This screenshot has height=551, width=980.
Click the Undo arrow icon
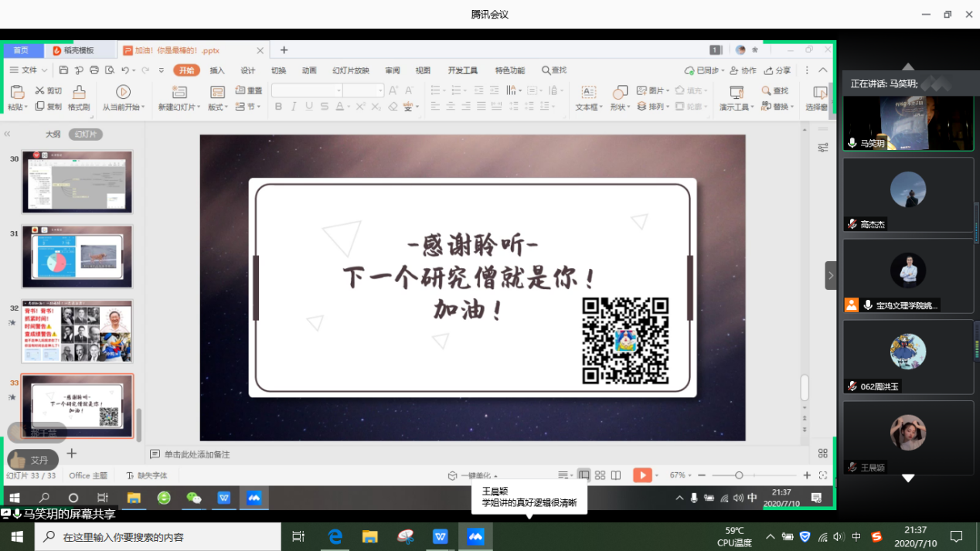[x=124, y=70]
